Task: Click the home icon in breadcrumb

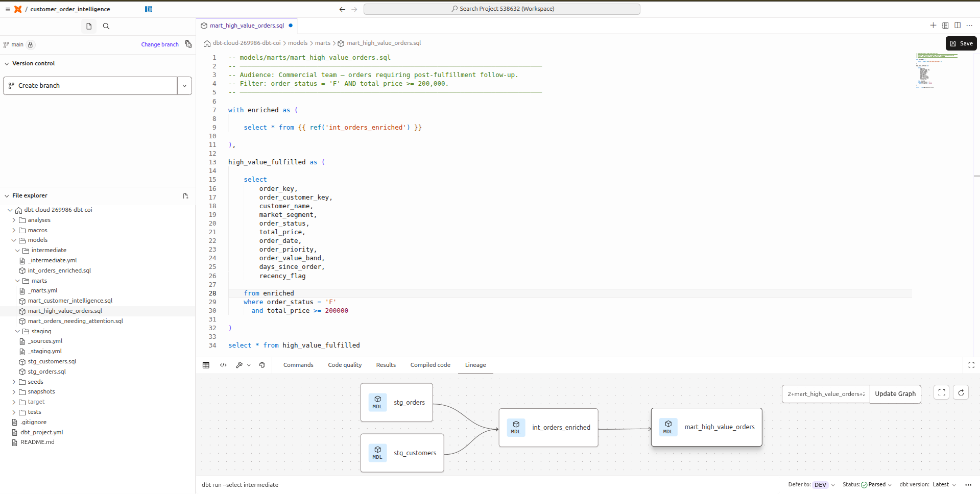Action: 207,43
